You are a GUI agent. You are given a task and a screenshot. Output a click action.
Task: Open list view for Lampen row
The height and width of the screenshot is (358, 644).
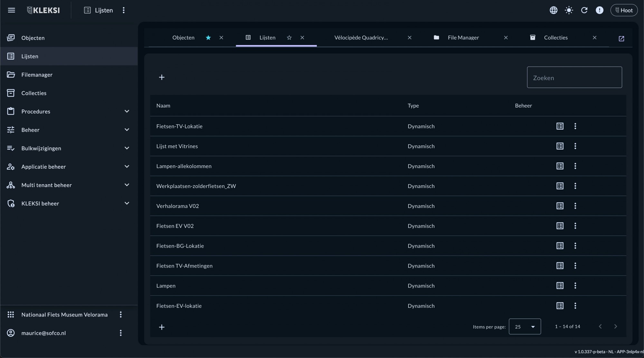tap(560, 286)
